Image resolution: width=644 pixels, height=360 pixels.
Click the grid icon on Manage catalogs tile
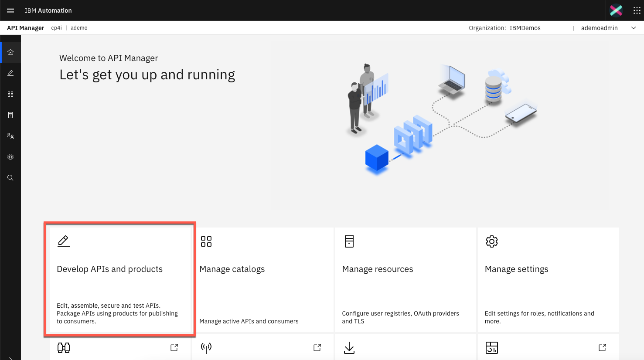point(206,241)
